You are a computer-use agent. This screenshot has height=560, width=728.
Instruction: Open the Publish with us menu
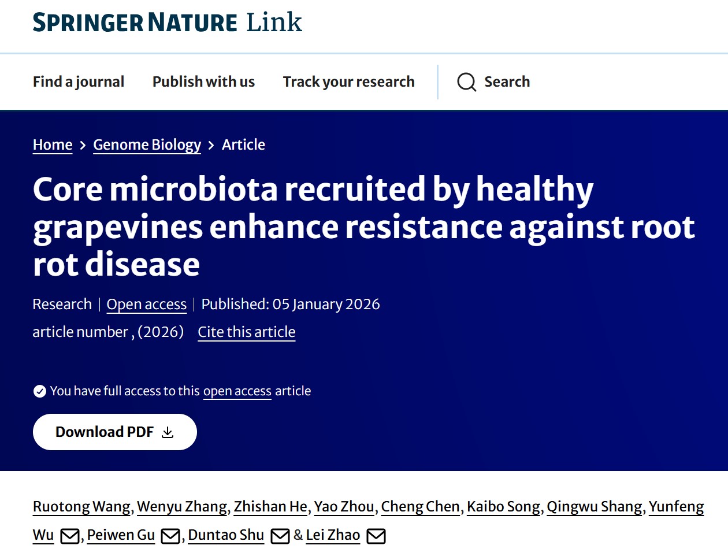click(x=203, y=82)
